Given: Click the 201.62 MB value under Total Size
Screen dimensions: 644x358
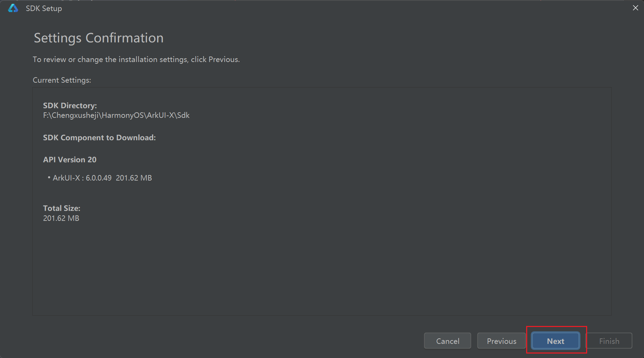Looking at the screenshot, I should point(61,218).
